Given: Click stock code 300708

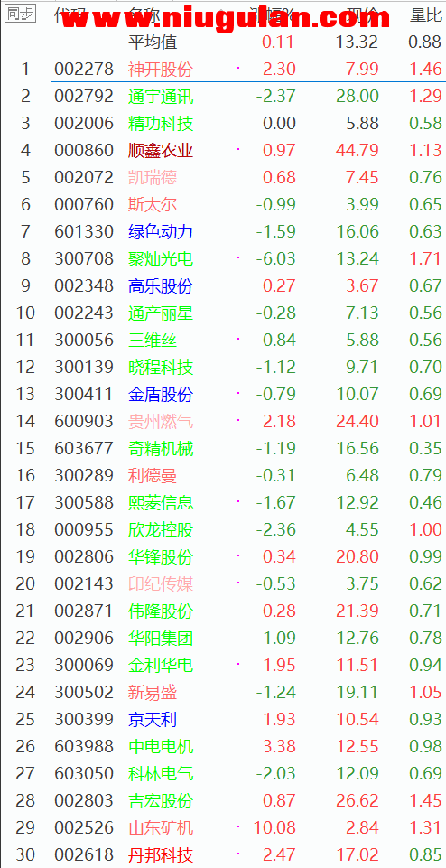Looking at the screenshot, I should tap(84, 258).
